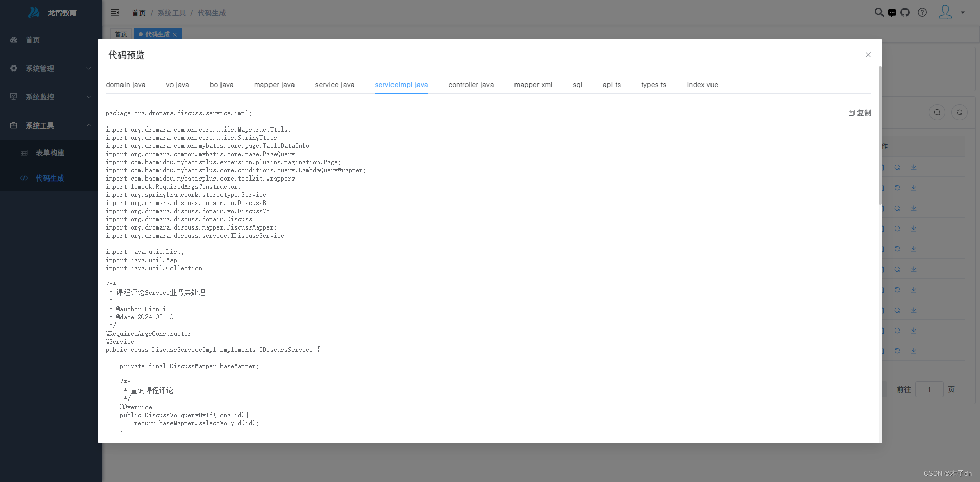The image size is (980, 482).
Task: Click the return baseMapper.selectVoById(id) line
Action: click(197, 423)
